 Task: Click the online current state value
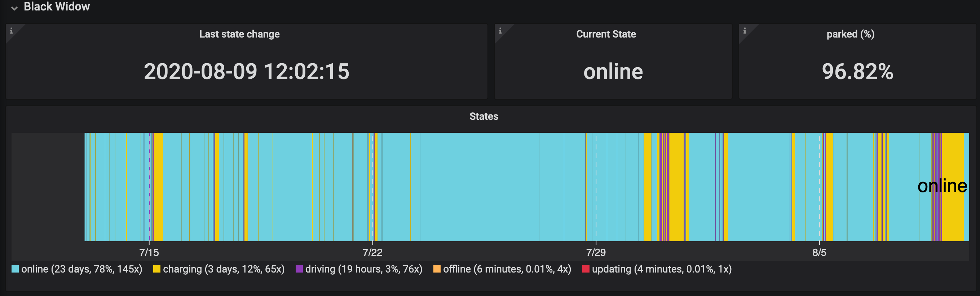(x=613, y=71)
